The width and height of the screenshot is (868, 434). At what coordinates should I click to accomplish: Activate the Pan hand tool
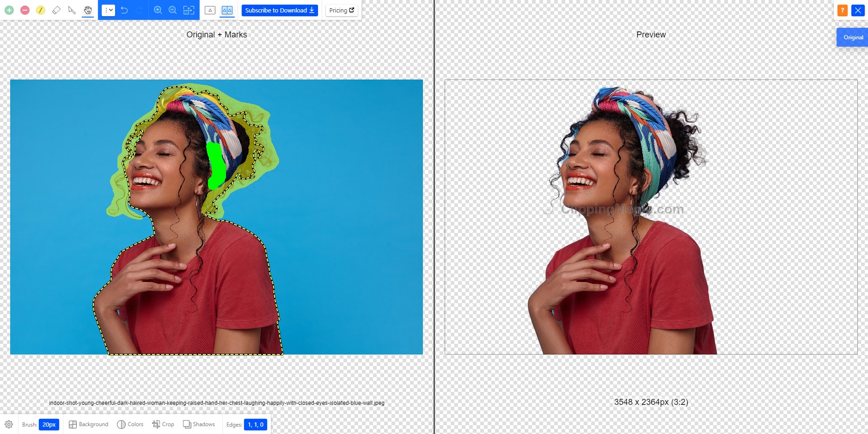88,10
